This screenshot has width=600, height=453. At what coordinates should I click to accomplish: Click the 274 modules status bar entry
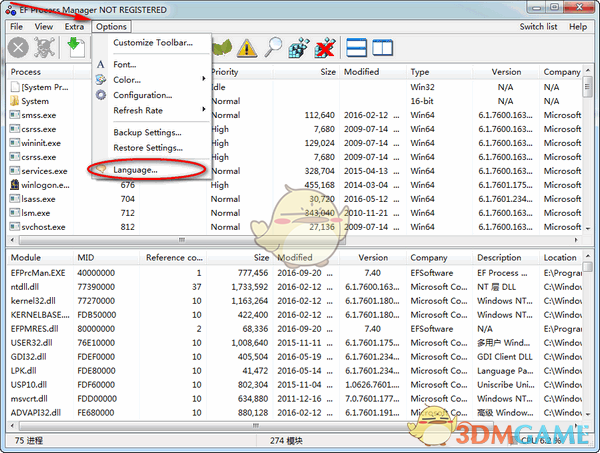click(286, 441)
